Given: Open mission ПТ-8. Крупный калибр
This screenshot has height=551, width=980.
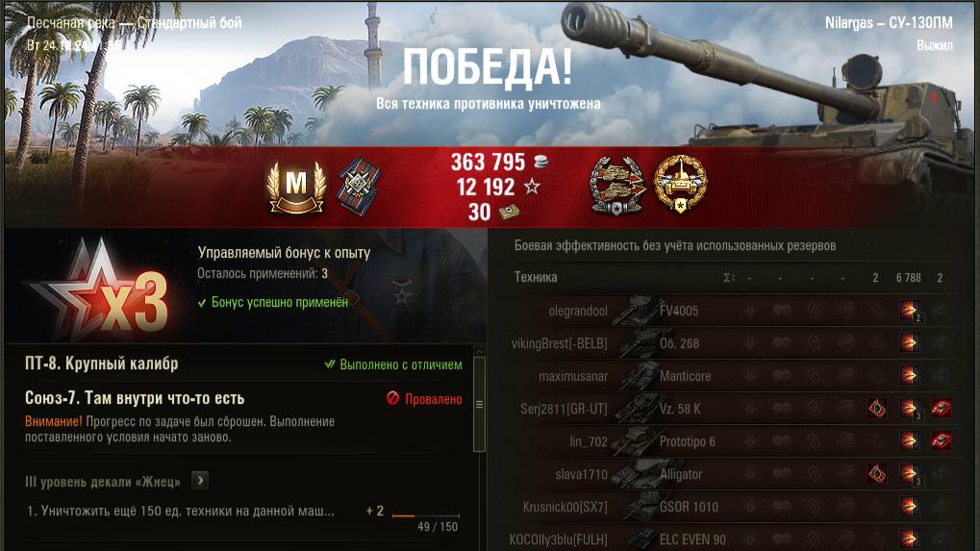Looking at the screenshot, I should click(x=102, y=363).
